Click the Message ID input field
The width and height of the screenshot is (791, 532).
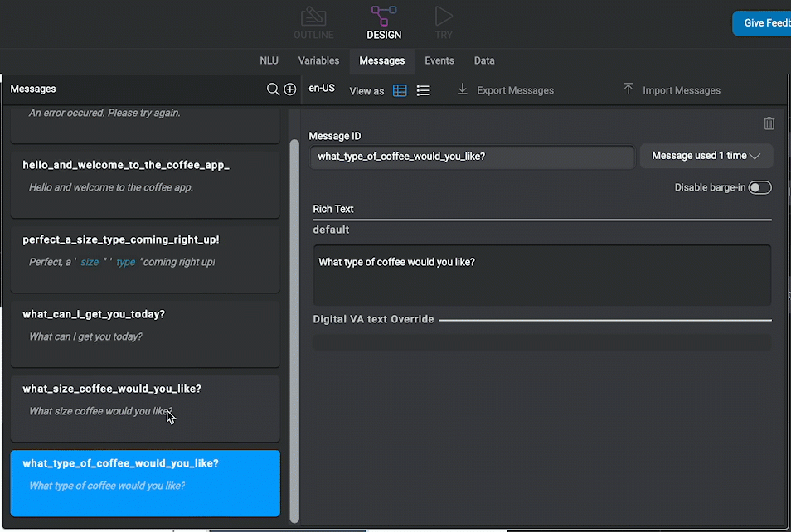(x=472, y=157)
